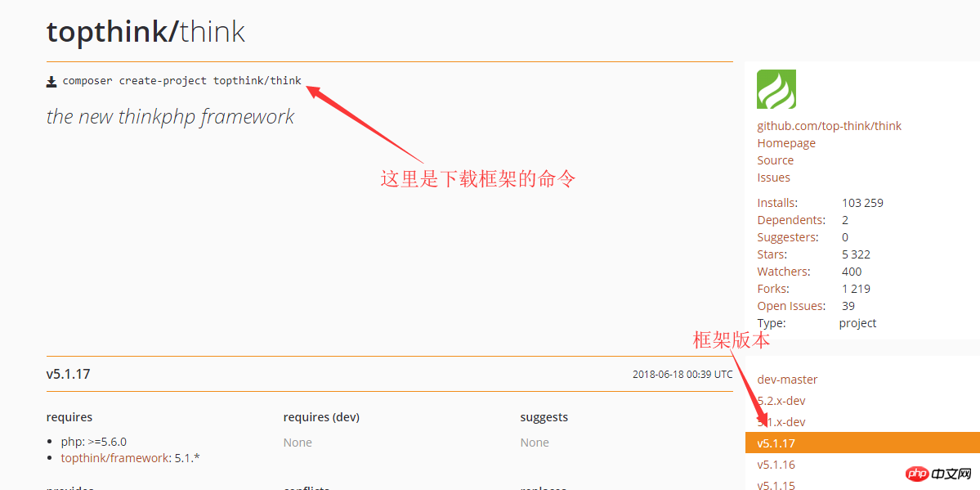The image size is (980, 490).
Task: Click the None under requires (dev)
Action: [298, 443]
